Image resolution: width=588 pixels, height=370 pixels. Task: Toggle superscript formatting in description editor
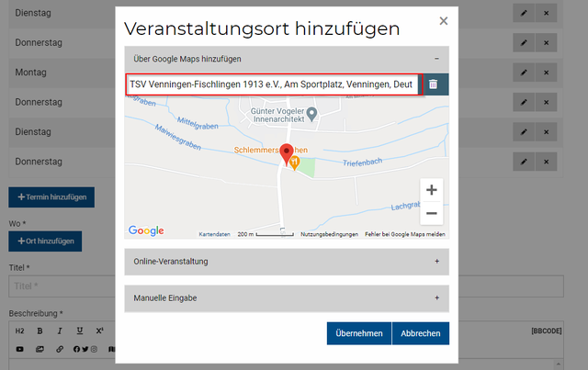pyautogui.click(x=99, y=331)
